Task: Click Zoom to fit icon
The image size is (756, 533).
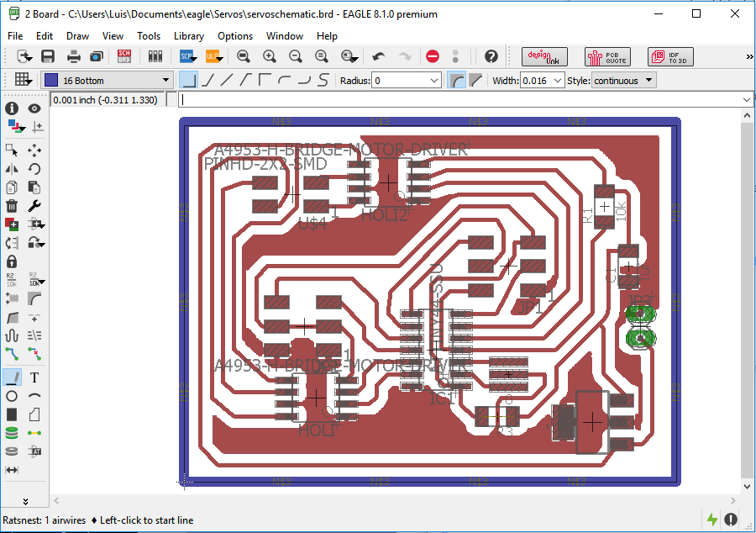Action: click(244, 56)
